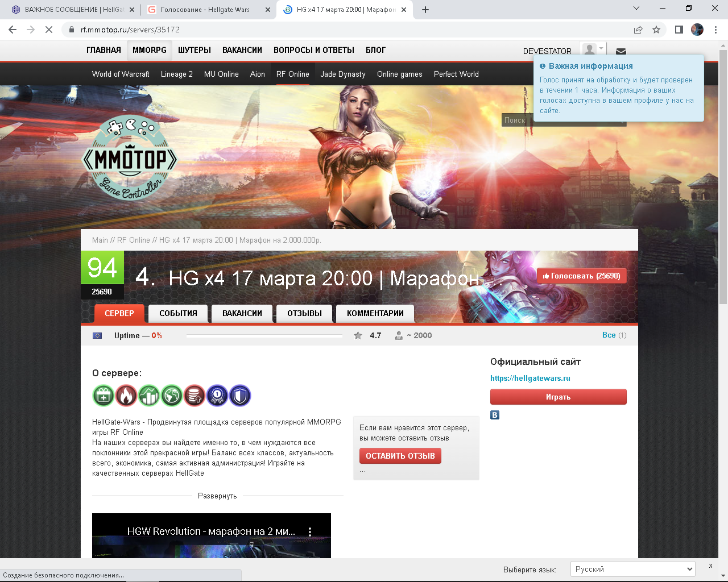Open the VK social icon link
The width and height of the screenshot is (728, 582).
[x=495, y=415]
